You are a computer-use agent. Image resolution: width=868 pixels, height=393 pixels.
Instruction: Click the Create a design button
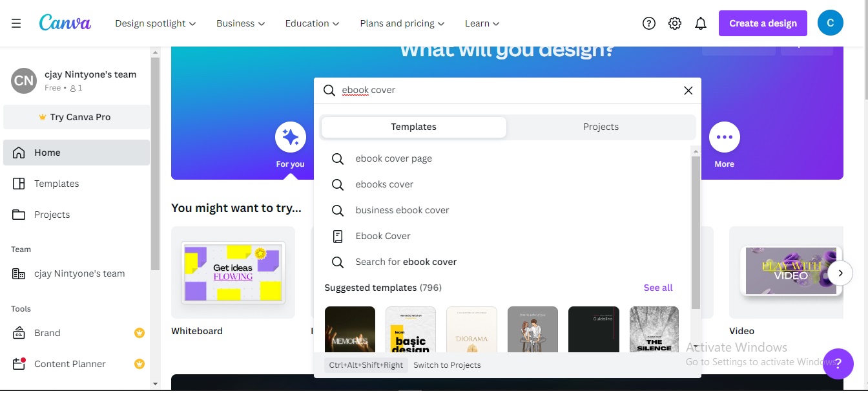click(763, 23)
